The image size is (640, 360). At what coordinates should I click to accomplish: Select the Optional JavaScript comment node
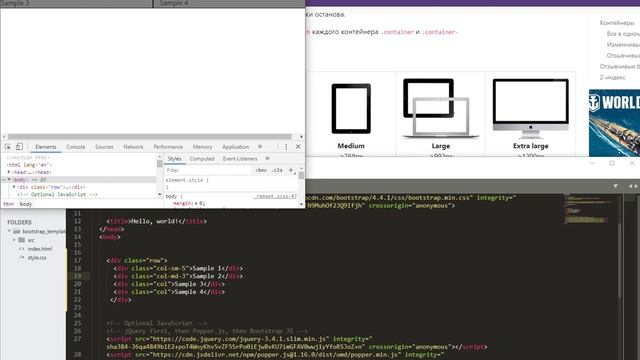tap(57, 195)
